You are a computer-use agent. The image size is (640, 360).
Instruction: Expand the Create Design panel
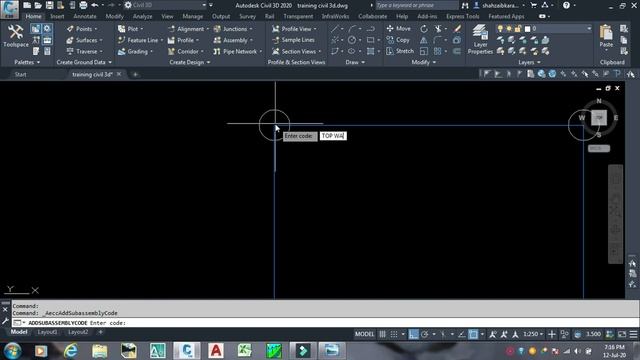(x=189, y=62)
